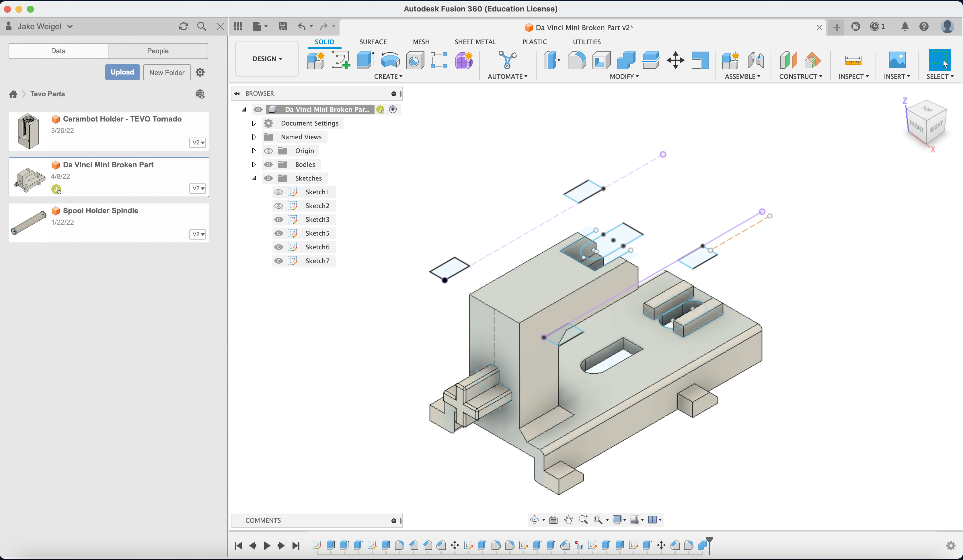Viewport: 963px width, 560px height.
Task: Activate the Move/Copy tool
Action: click(675, 60)
